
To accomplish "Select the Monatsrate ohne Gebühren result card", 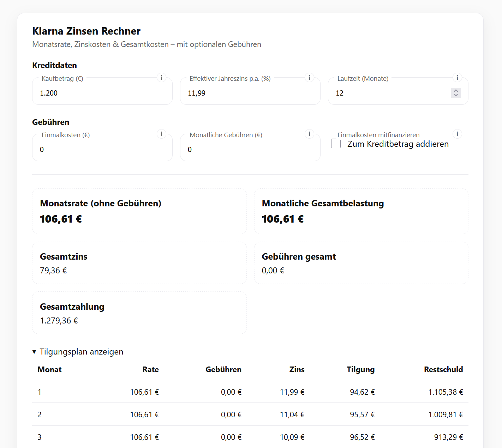I will pyautogui.click(x=139, y=211).
